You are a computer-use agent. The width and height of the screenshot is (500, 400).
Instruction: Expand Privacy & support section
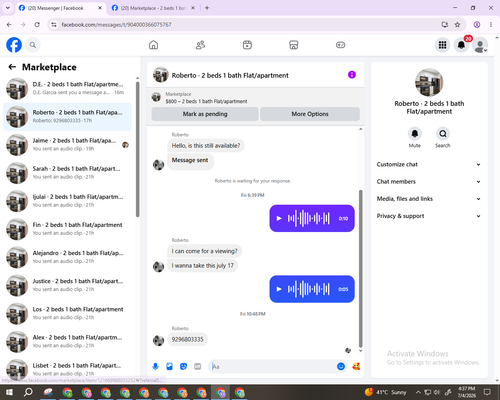[x=429, y=216]
